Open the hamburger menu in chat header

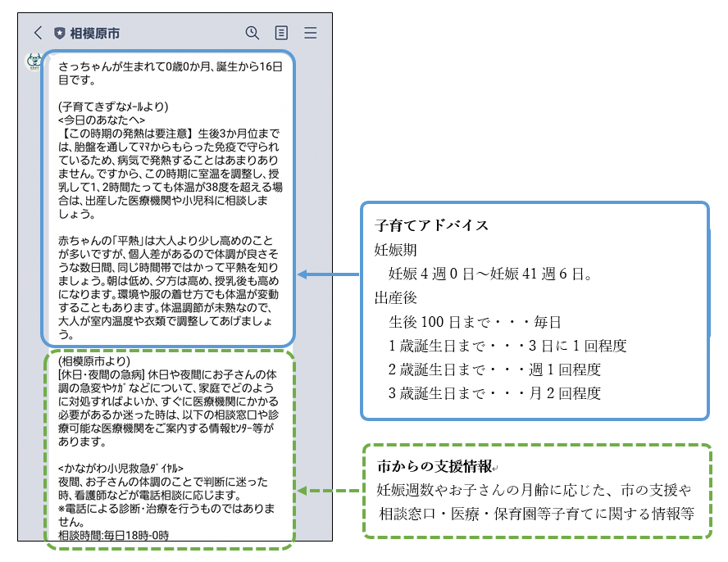(x=311, y=34)
